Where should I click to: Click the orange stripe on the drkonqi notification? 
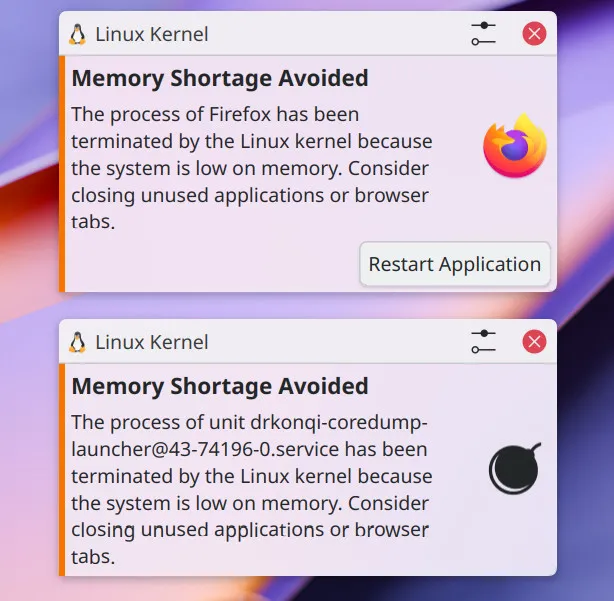62,470
